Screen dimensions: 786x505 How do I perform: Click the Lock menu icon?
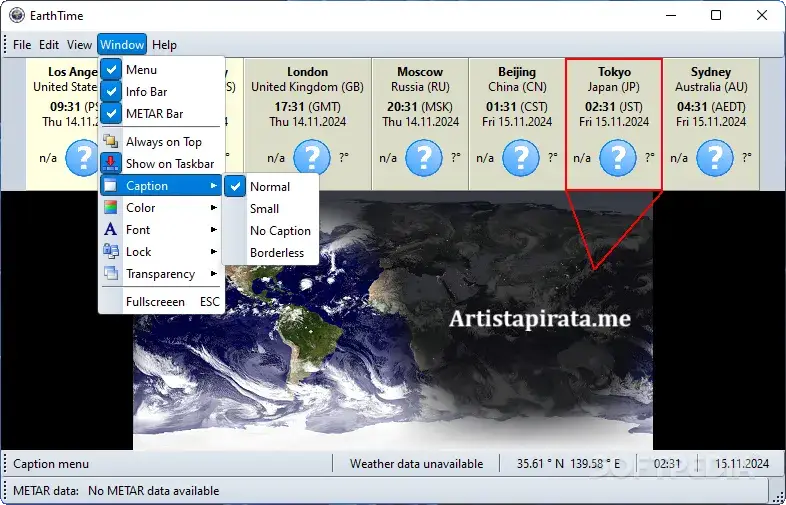pyautogui.click(x=111, y=251)
